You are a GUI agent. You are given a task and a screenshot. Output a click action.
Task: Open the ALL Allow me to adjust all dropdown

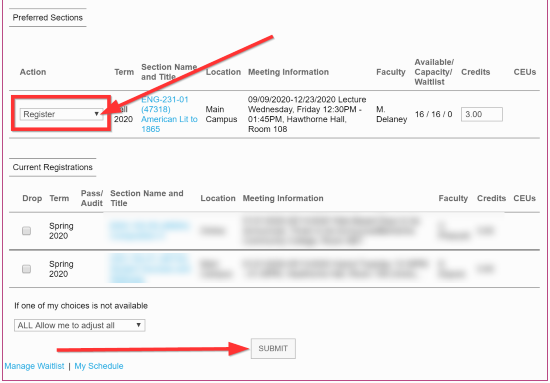pos(80,325)
